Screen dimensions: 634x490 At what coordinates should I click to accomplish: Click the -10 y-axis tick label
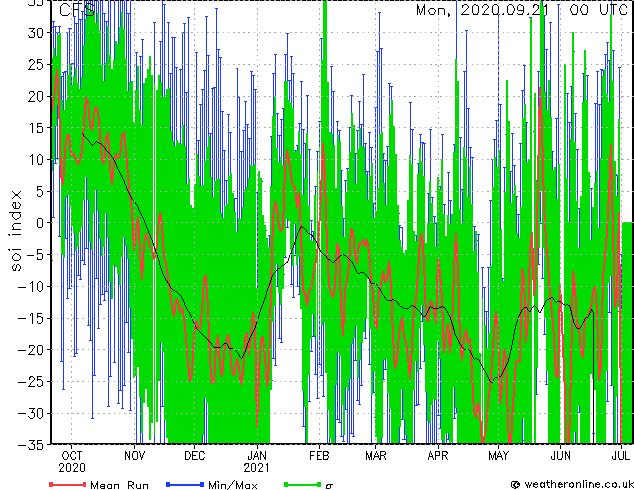tap(31, 287)
